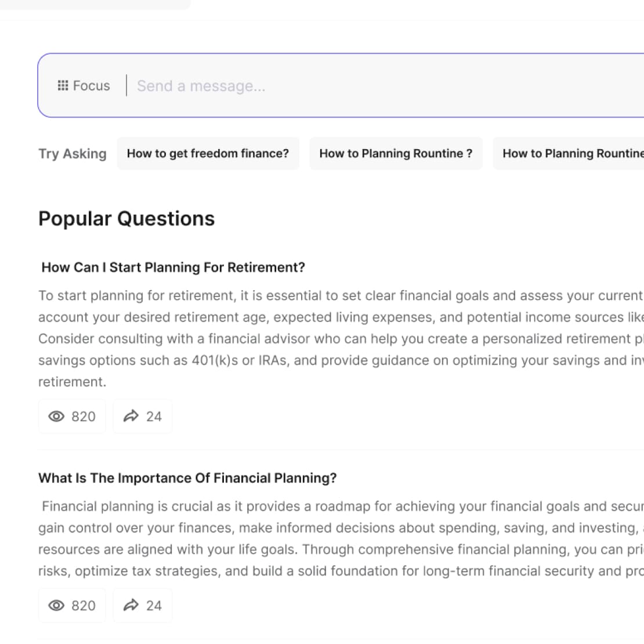Click the share arrow icon under the retirement question
644x644 pixels.
[x=131, y=416]
